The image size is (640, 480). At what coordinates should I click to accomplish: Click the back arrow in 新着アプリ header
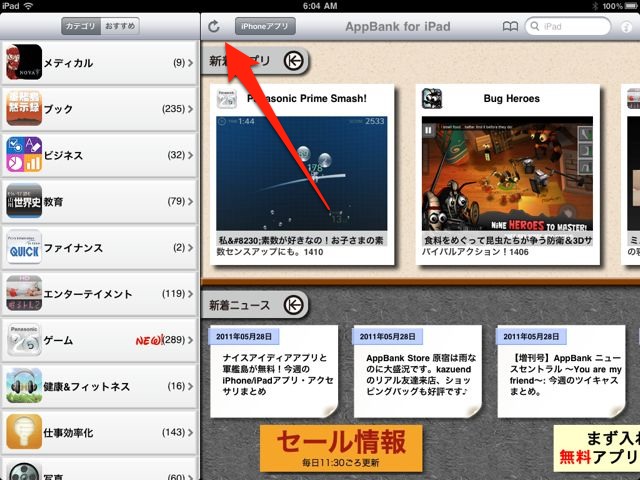tap(293, 61)
